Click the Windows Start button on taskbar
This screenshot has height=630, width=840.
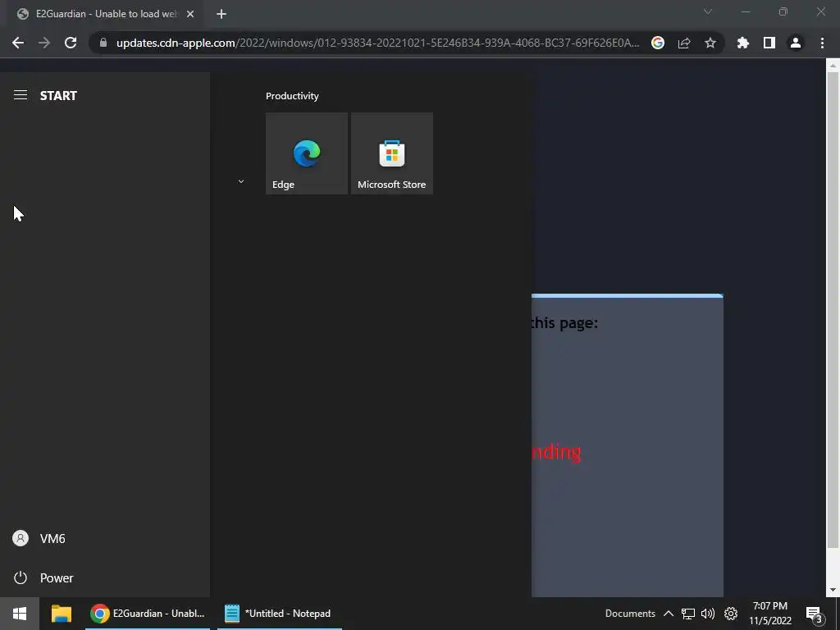pyautogui.click(x=20, y=614)
